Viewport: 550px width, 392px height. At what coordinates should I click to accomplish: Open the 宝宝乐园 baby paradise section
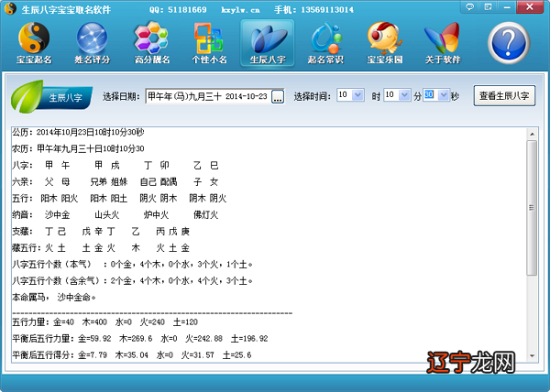coord(386,43)
